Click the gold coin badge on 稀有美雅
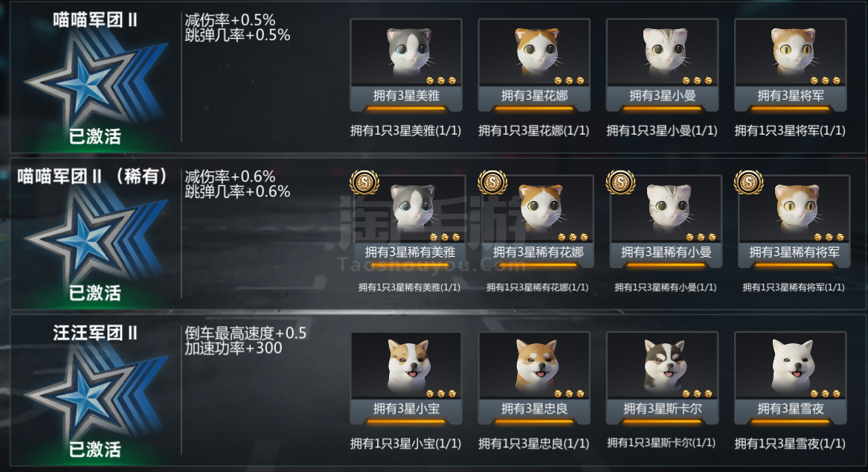This screenshot has height=472, width=868. coord(364,182)
